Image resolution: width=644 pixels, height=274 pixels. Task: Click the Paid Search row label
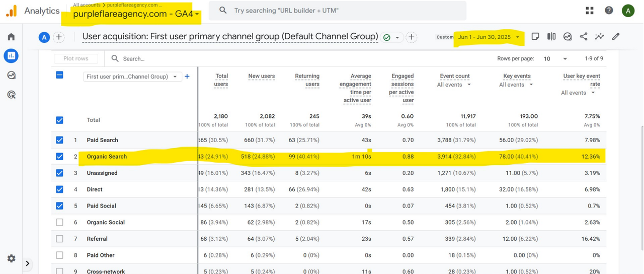[102, 140]
